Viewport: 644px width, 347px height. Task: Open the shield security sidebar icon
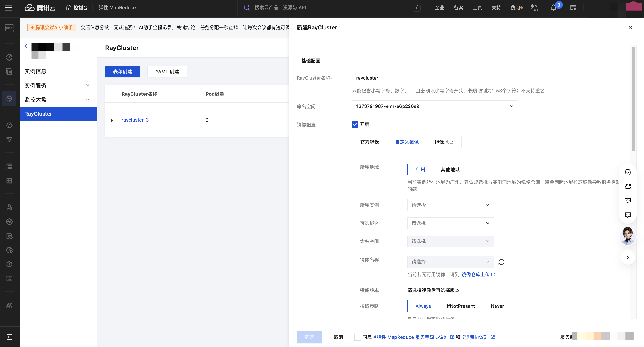9,264
